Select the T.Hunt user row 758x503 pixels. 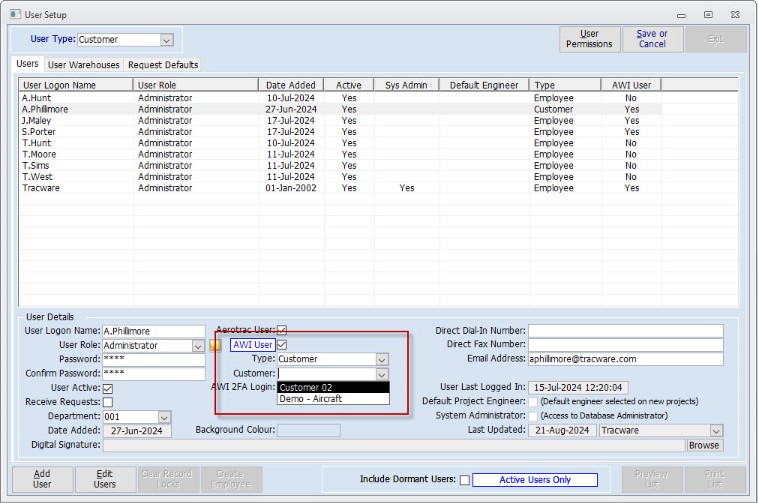[x=340, y=143]
